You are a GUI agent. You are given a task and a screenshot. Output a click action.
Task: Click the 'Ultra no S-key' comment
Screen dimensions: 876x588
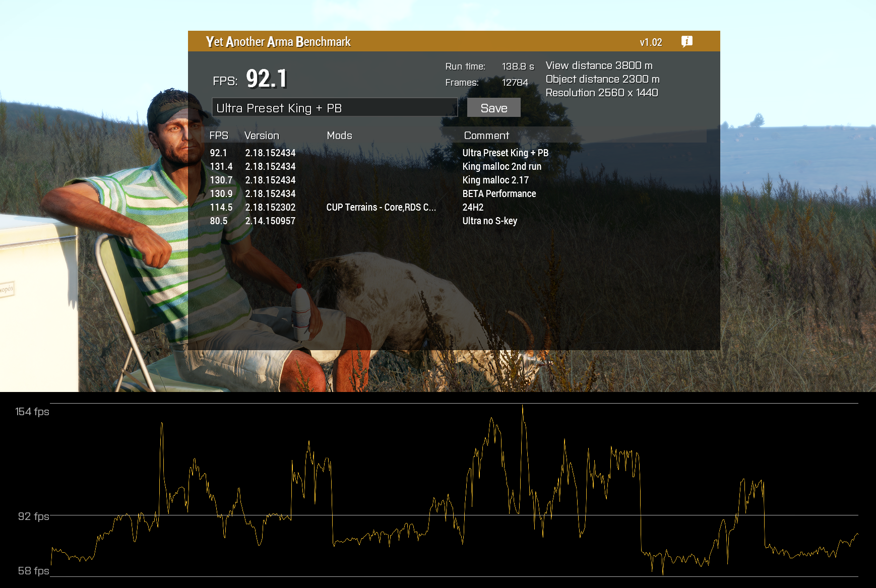490,221
